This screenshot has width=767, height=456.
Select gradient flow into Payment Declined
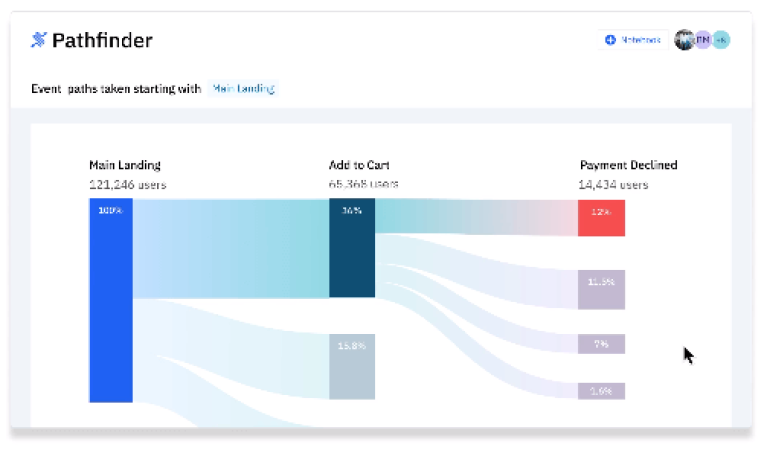pos(476,217)
